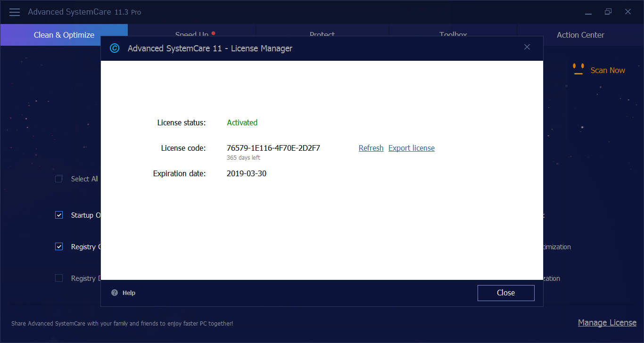Click the Scan Now smiley face icon
This screenshot has width=644, height=343.
pos(578,69)
